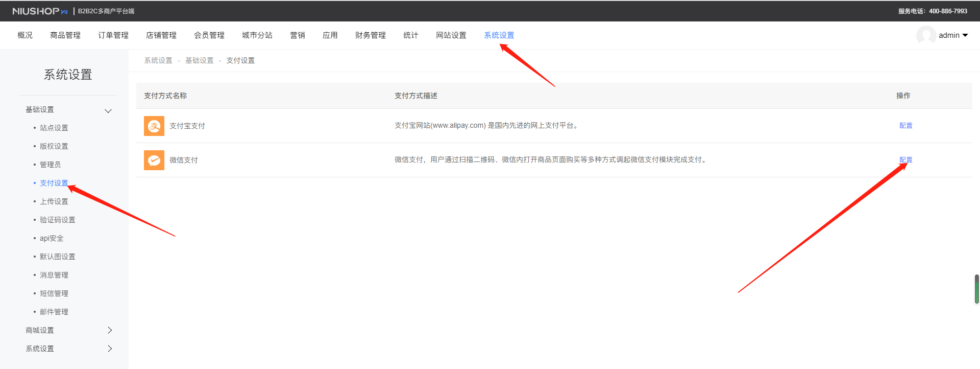Click the WeChat Pay icon
Screen dimensions: 980x369
click(154, 160)
